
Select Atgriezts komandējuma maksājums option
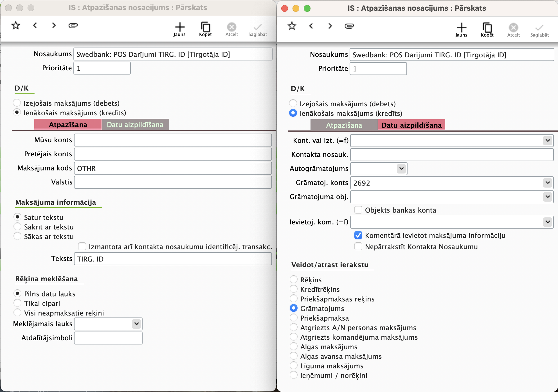coord(294,337)
